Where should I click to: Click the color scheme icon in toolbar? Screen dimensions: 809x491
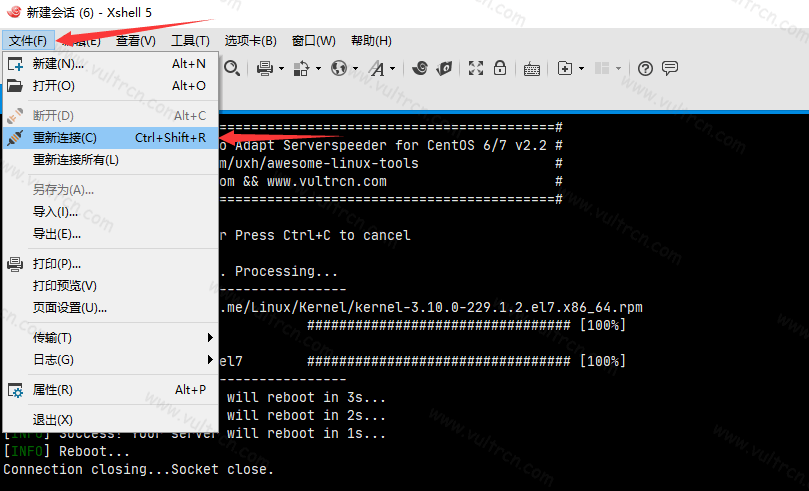[301, 68]
